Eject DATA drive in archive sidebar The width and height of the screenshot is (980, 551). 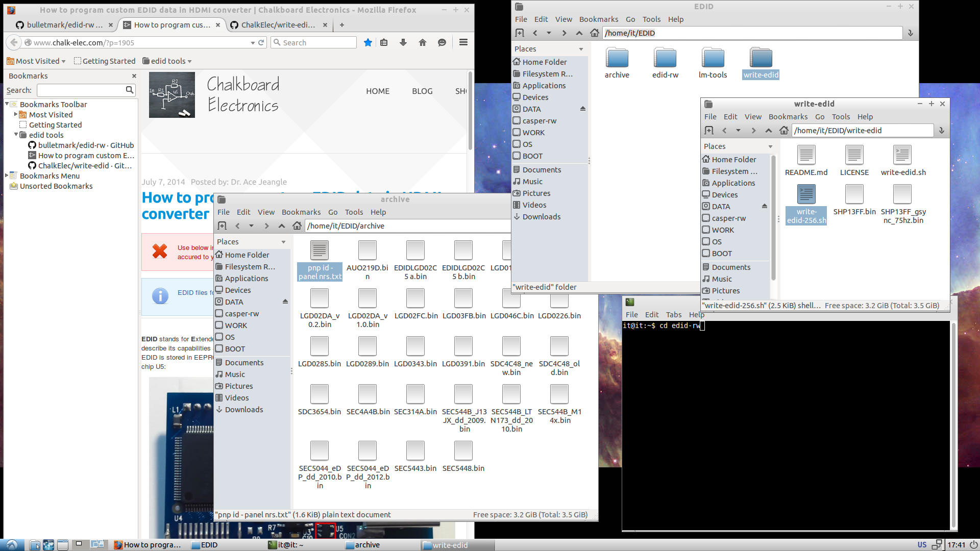click(285, 302)
